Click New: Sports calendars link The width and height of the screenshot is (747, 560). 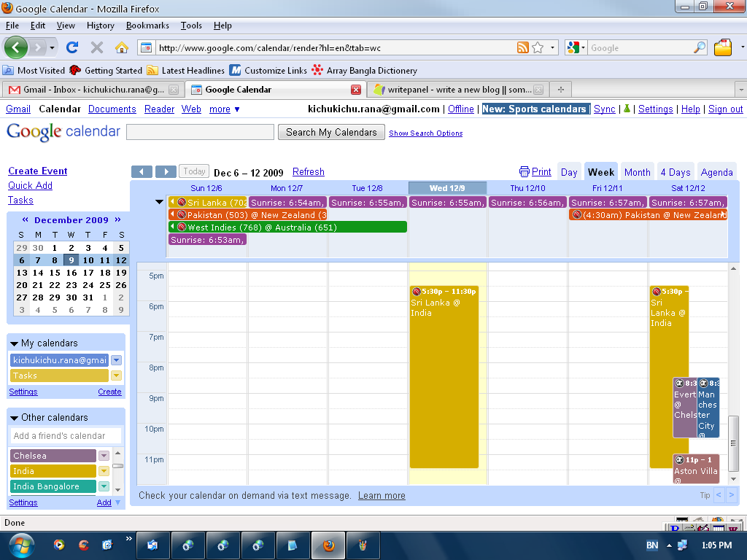pos(534,109)
